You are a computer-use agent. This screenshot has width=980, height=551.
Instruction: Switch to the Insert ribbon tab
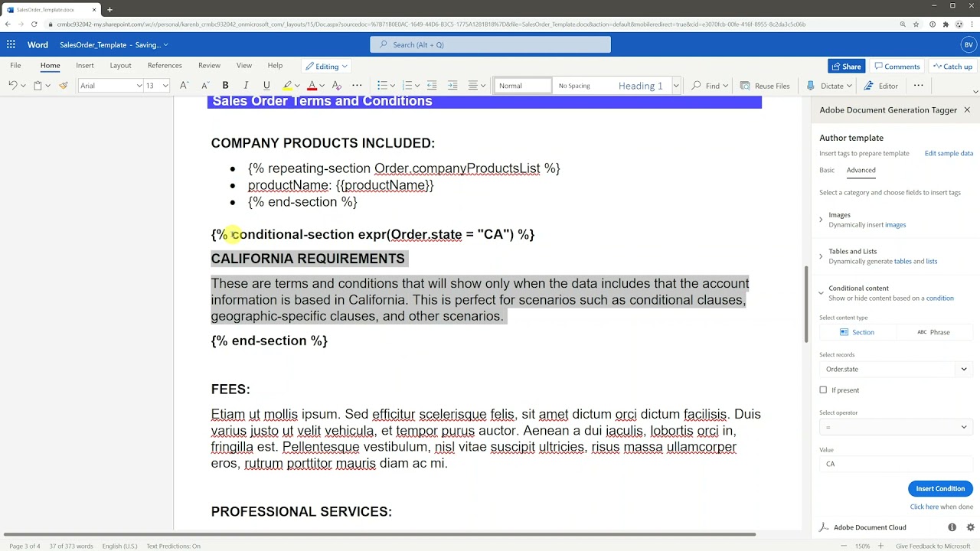(x=85, y=66)
